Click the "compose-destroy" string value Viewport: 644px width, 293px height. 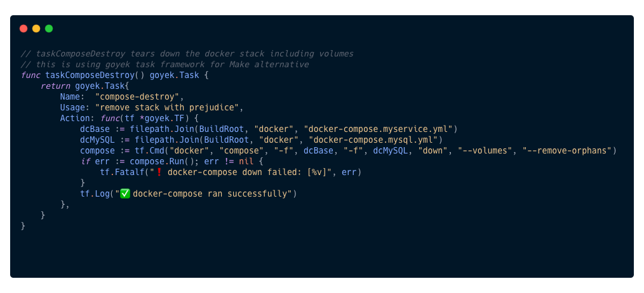point(139,96)
